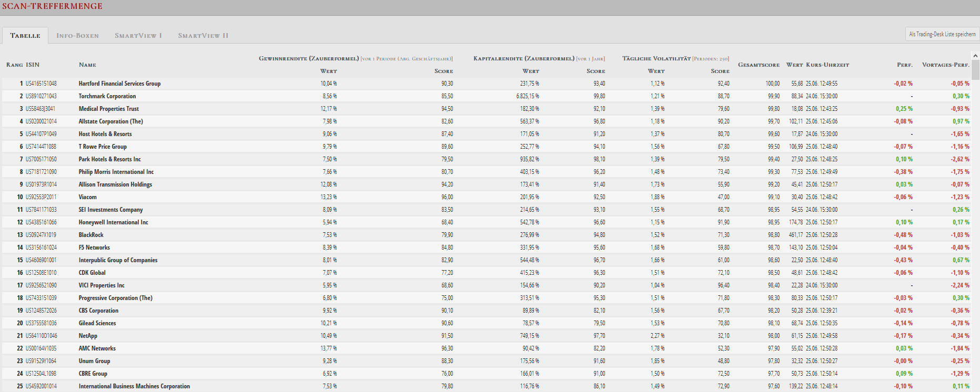Open Hartford Financial Services Group row
The height and width of the screenshot is (392, 980).
486,84
